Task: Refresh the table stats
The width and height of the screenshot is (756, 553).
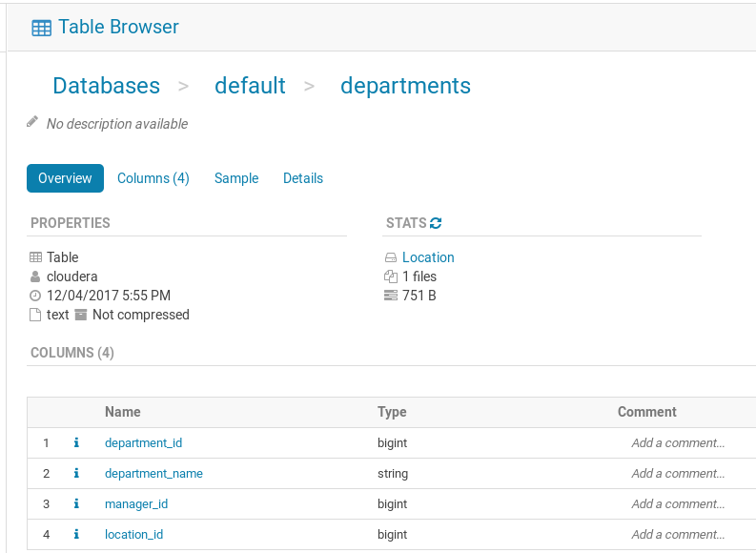Action: coord(437,223)
